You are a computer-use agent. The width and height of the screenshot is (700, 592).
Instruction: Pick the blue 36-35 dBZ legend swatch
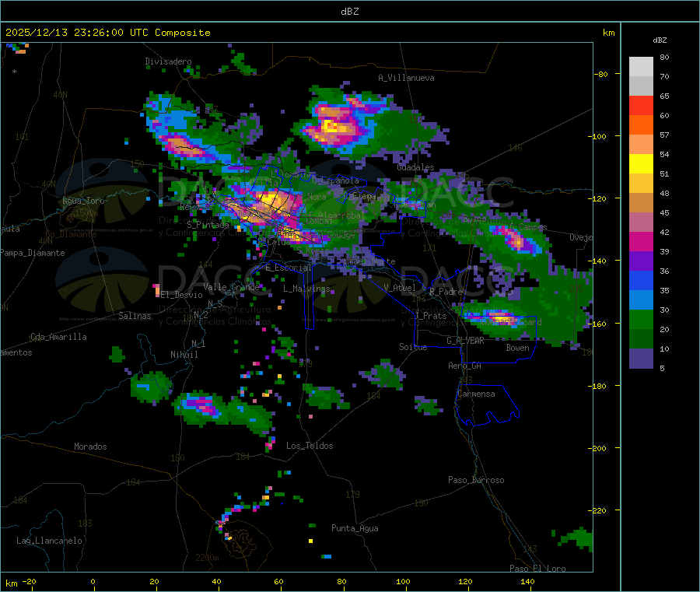click(x=641, y=280)
